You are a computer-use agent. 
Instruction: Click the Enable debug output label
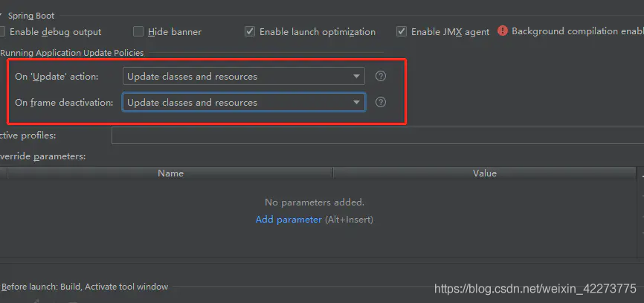pyautogui.click(x=56, y=32)
